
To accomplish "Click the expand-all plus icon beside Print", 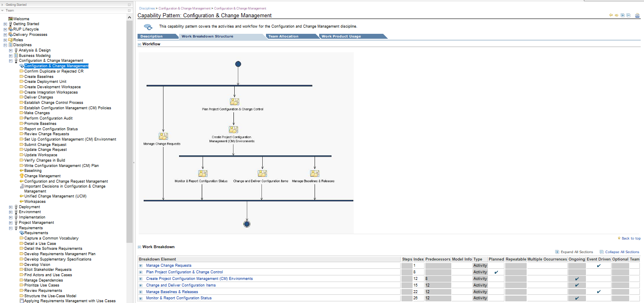I will [623, 15].
